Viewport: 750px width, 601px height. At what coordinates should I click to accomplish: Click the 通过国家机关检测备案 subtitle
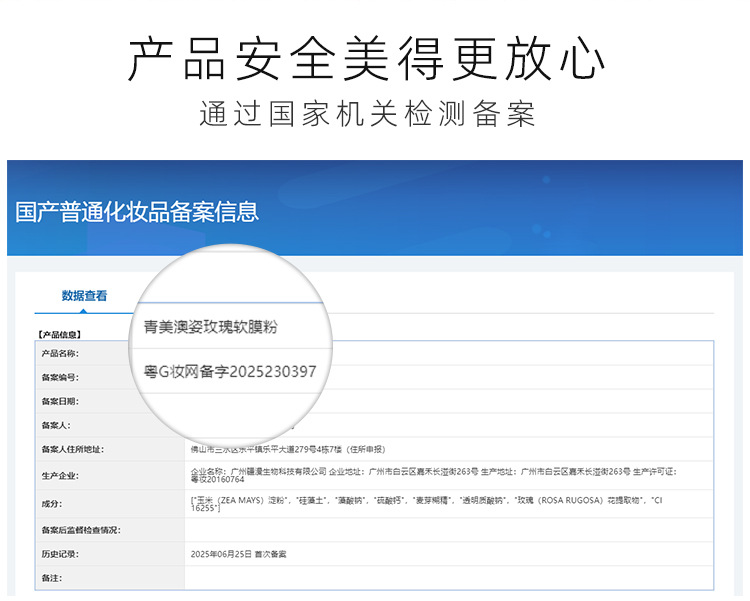click(x=367, y=114)
